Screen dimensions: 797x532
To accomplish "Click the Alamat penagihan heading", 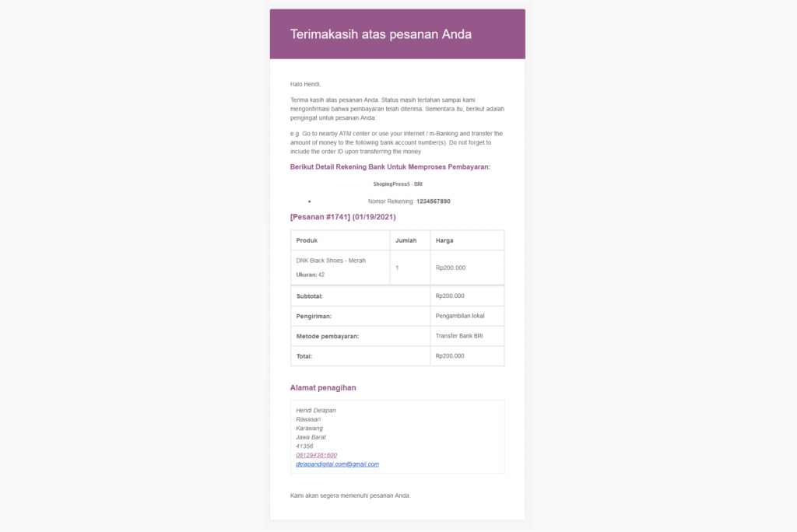I will click(x=323, y=387).
